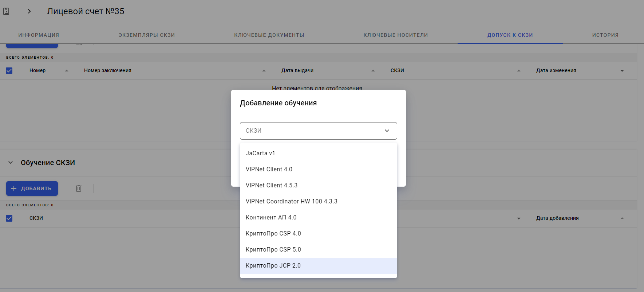The width and height of the screenshot is (644, 292).
Task: Click the breadcrumb chevron arrow
Action: pos(29,11)
